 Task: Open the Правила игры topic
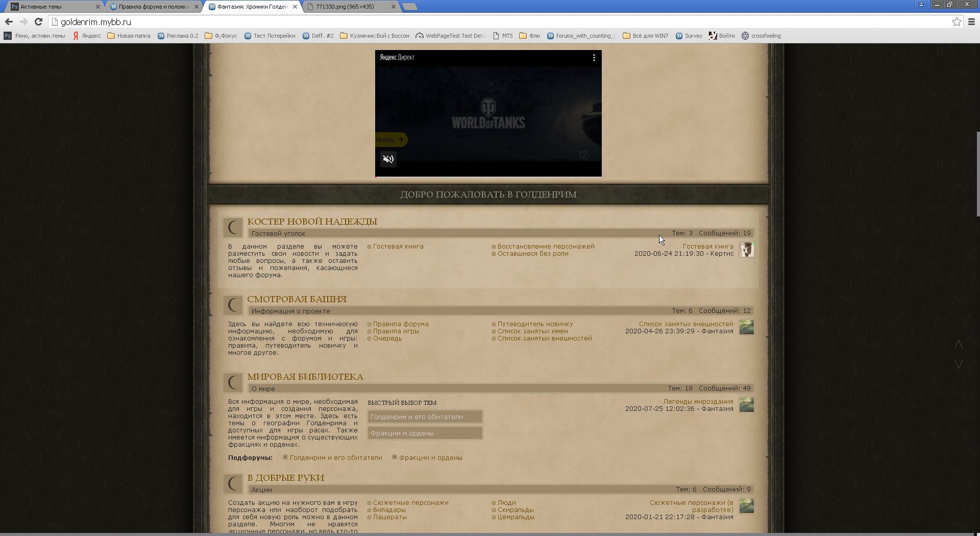[x=396, y=331]
